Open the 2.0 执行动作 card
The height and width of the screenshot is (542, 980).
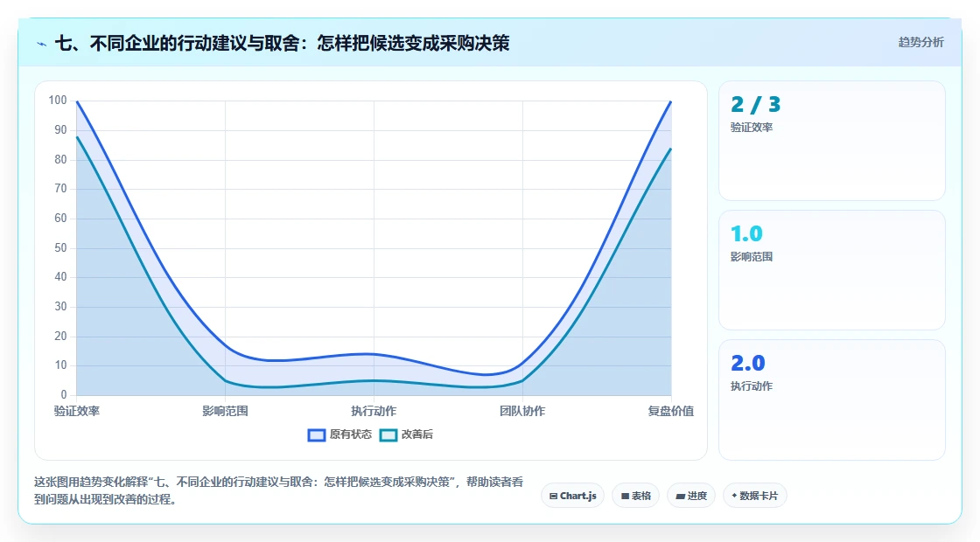coord(832,400)
